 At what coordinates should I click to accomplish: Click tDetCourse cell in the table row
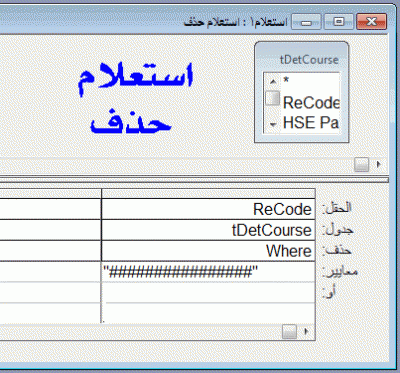click(208, 230)
